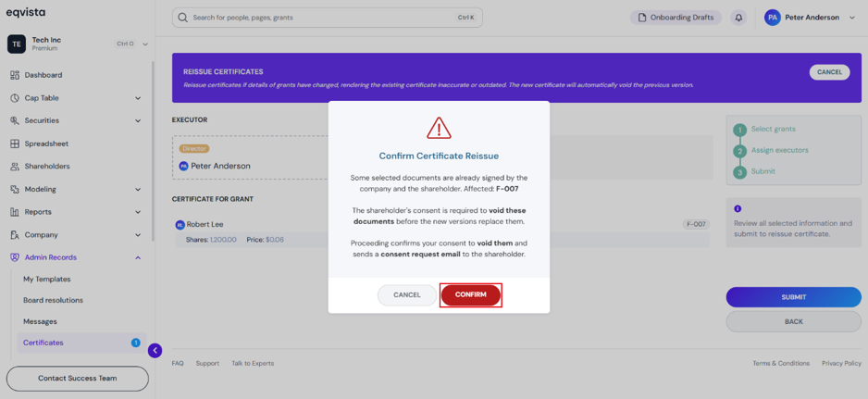The height and width of the screenshot is (399, 868).
Task: Click the Modeling sidebar icon
Action: coord(15,189)
